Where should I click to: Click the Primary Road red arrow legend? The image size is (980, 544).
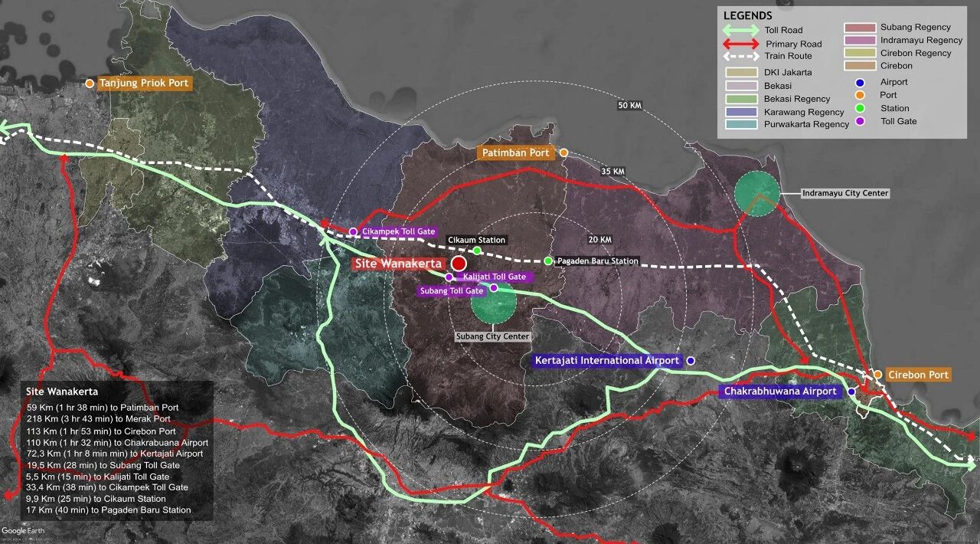740,44
